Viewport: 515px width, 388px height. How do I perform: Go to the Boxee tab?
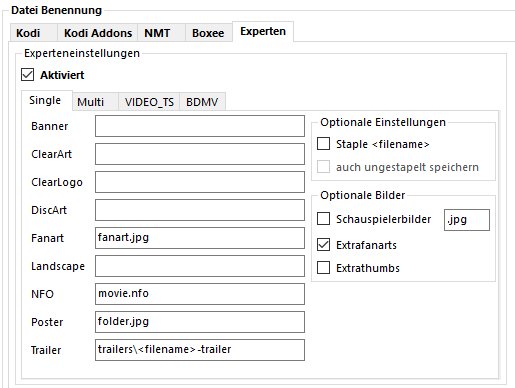(x=208, y=33)
